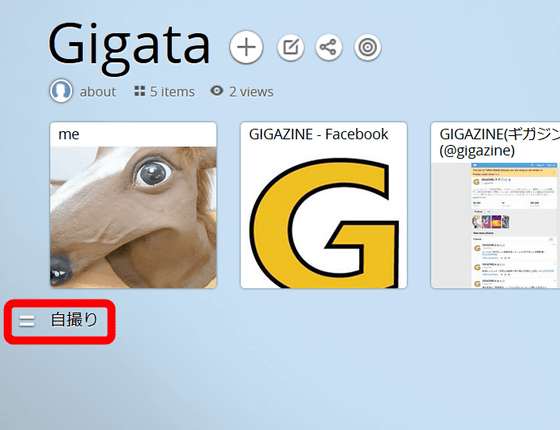Click the share icon

click(x=329, y=47)
